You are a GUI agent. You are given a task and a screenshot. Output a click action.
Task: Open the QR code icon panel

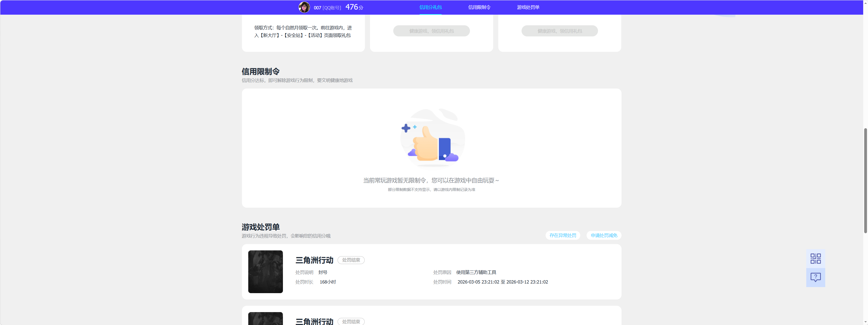click(815, 259)
